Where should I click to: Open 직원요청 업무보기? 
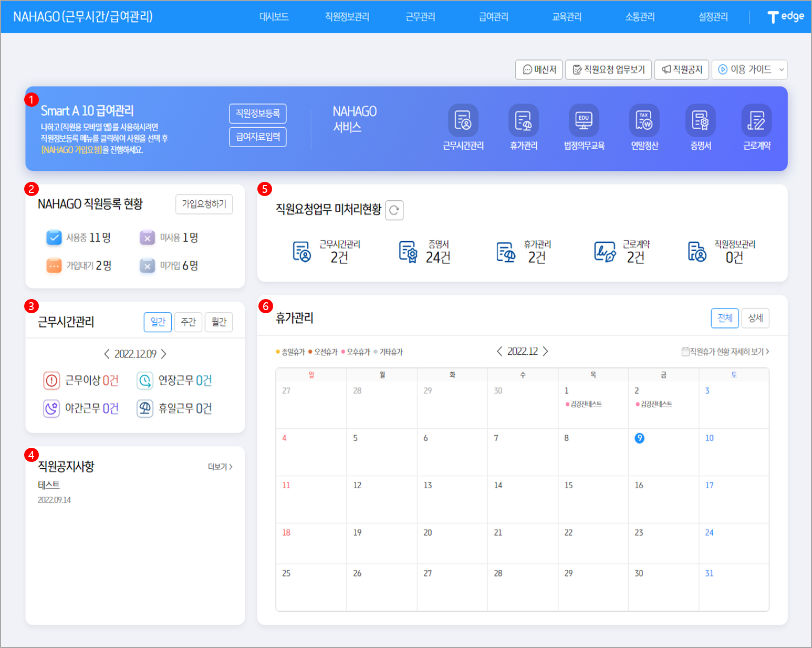pos(608,69)
